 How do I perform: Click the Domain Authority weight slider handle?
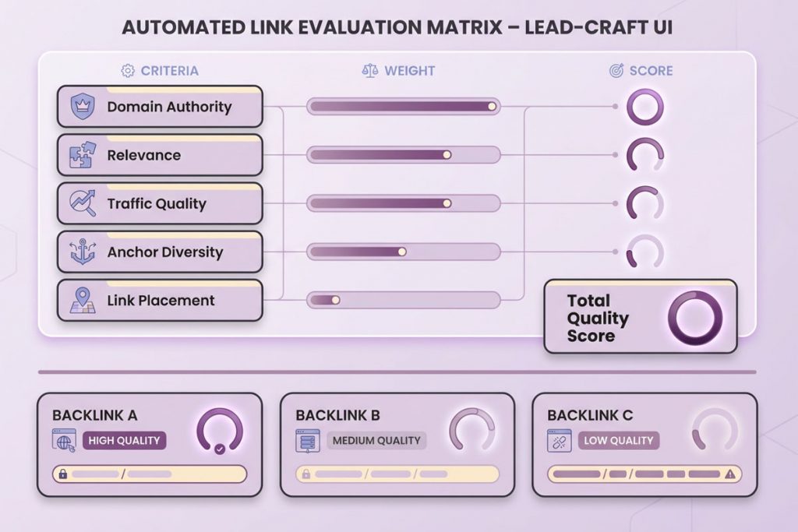click(492, 107)
